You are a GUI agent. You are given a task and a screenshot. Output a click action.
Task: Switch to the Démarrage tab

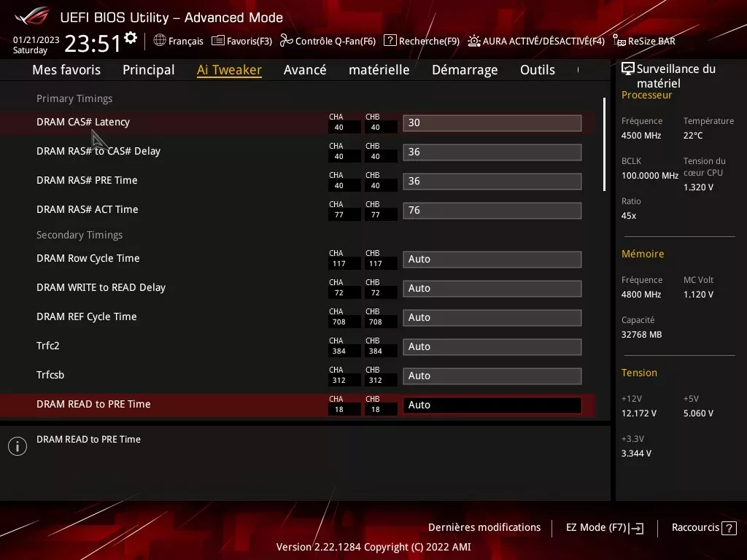coord(464,69)
